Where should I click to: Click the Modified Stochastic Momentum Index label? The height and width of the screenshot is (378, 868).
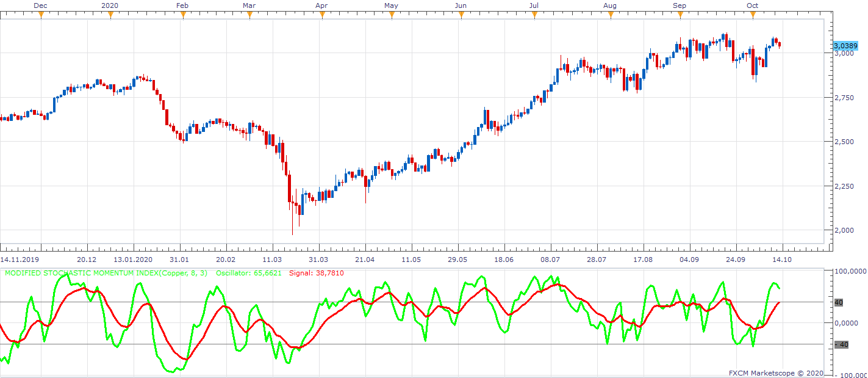106,273
